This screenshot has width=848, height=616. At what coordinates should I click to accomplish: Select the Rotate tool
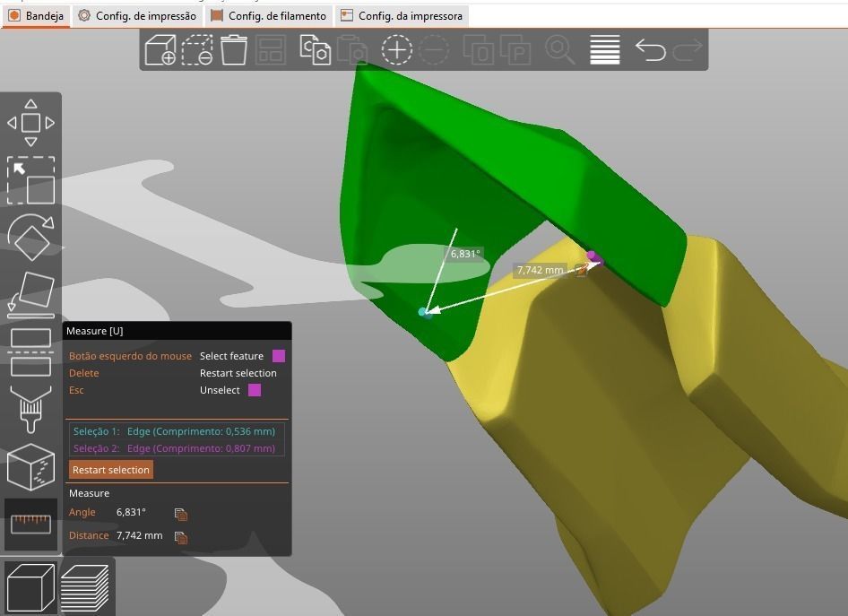(x=30, y=238)
